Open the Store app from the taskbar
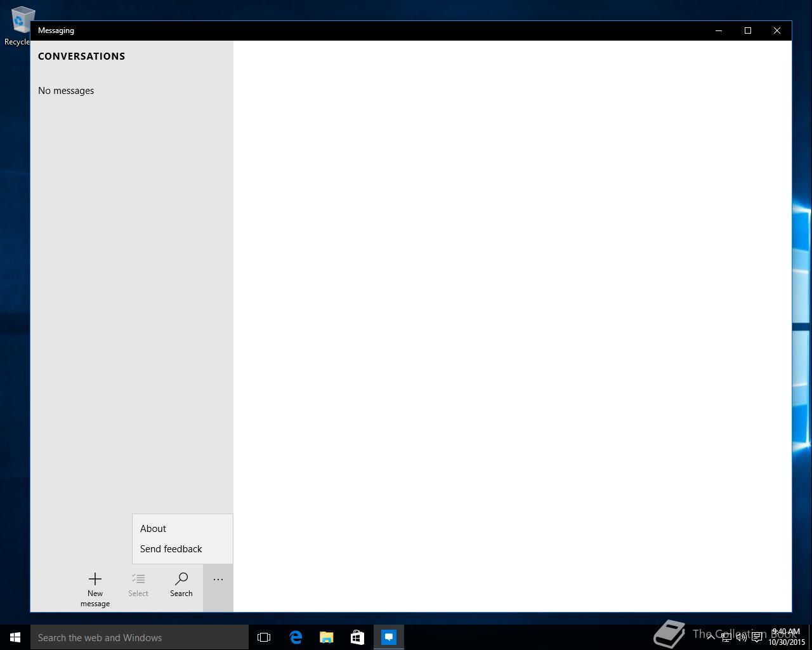The height and width of the screenshot is (650, 812). pos(357,637)
